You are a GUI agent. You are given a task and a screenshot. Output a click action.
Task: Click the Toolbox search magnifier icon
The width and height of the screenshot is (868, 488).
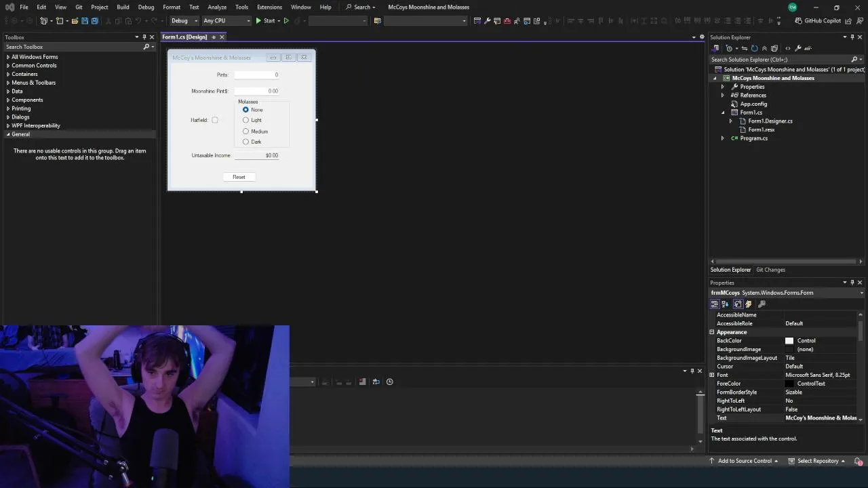click(x=146, y=47)
